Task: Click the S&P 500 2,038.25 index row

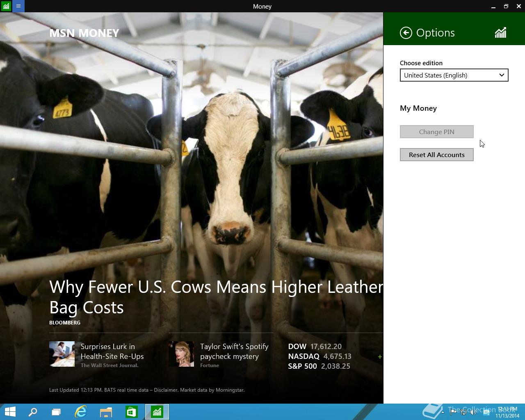Action: tap(319, 366)
